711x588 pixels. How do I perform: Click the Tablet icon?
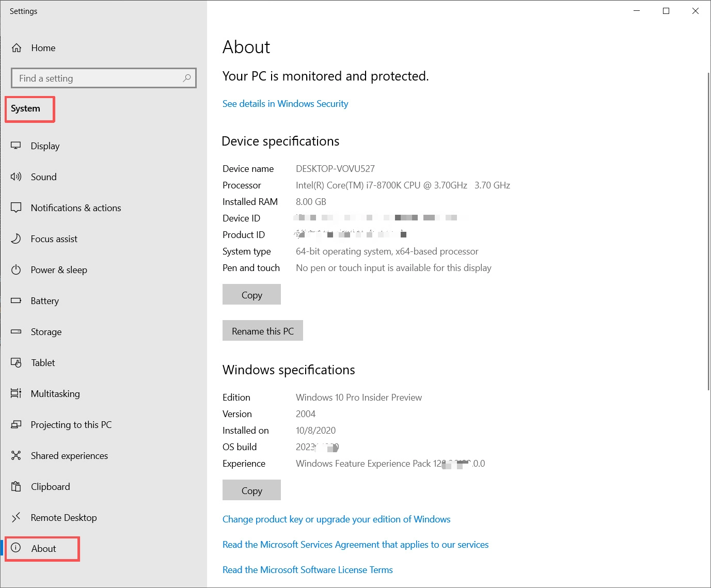(x=16, y=362)
